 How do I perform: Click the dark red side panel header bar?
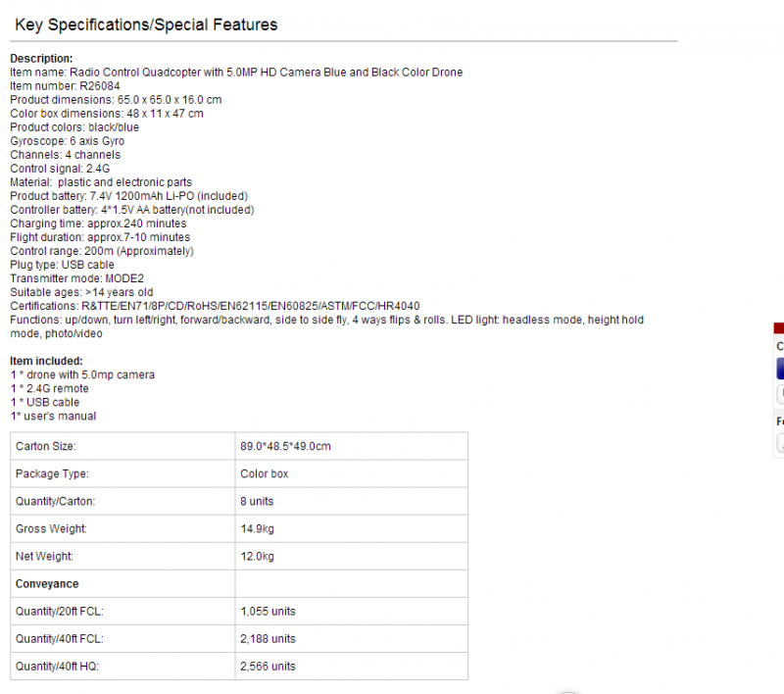click(779, 328)
